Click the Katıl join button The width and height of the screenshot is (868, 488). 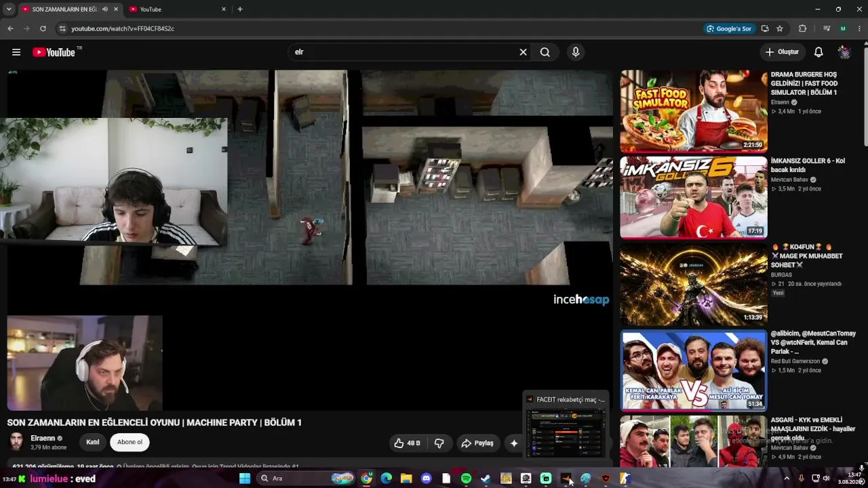coord(93,443)
